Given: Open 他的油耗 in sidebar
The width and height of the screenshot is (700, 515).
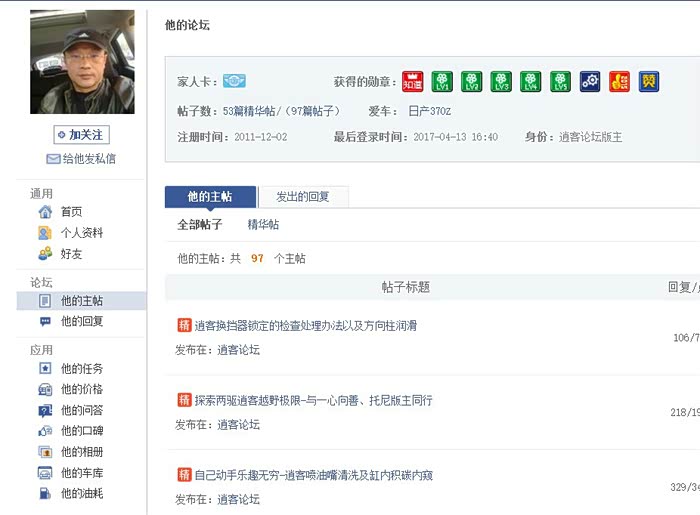Looking at the screenshot, I should coord(82,493).
